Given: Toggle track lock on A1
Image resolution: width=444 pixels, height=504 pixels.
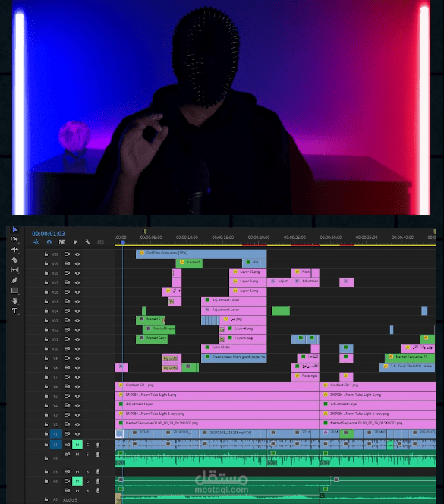Looking at the screenshot, I should (46, 445).
